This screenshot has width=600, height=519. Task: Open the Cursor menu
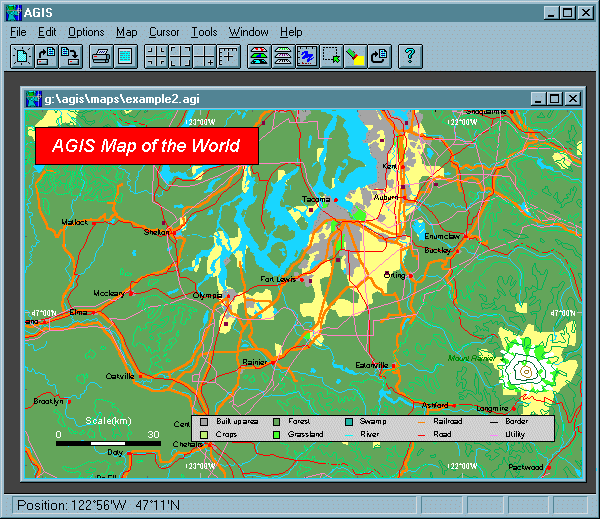(164, 32)
